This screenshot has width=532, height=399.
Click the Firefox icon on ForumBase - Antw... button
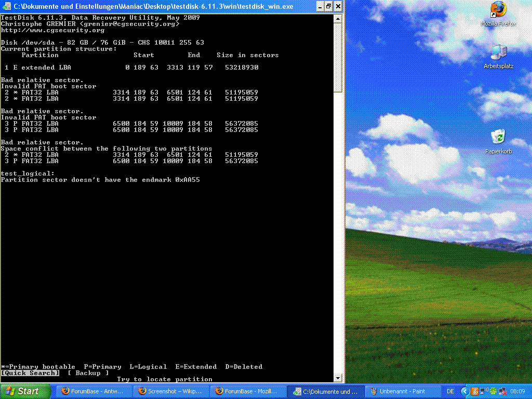point(65,391)
